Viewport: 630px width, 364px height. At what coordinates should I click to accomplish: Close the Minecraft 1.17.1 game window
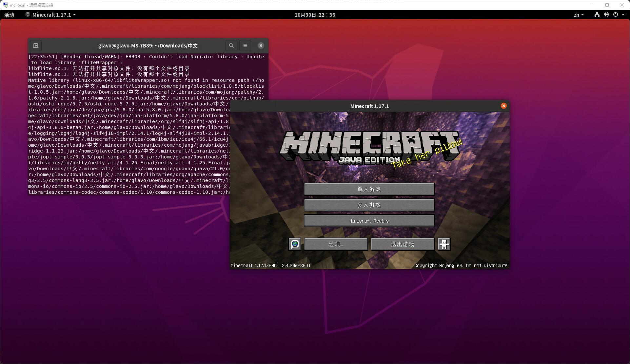pyautogui.click(x=504, y=106)
